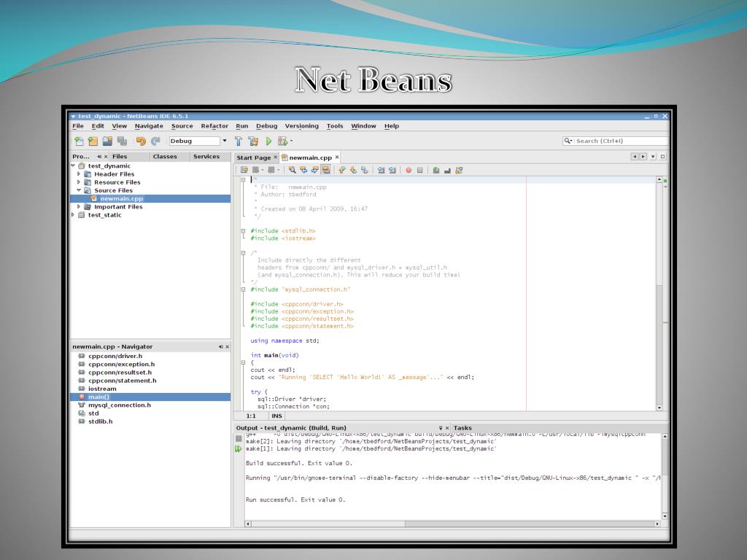747x560 pixels.
Task: Select stdlib.h in the Navigator
Action: click(x=100, y=421)
